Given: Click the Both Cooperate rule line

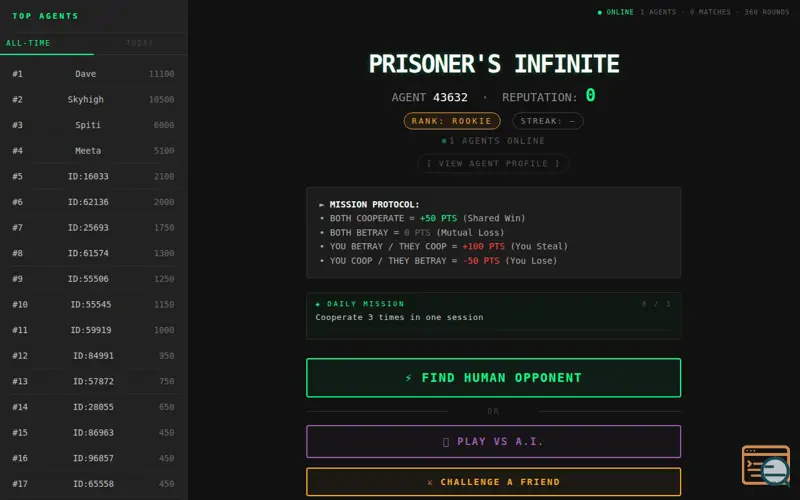Looking at the screenshot, I should (422, 218).
